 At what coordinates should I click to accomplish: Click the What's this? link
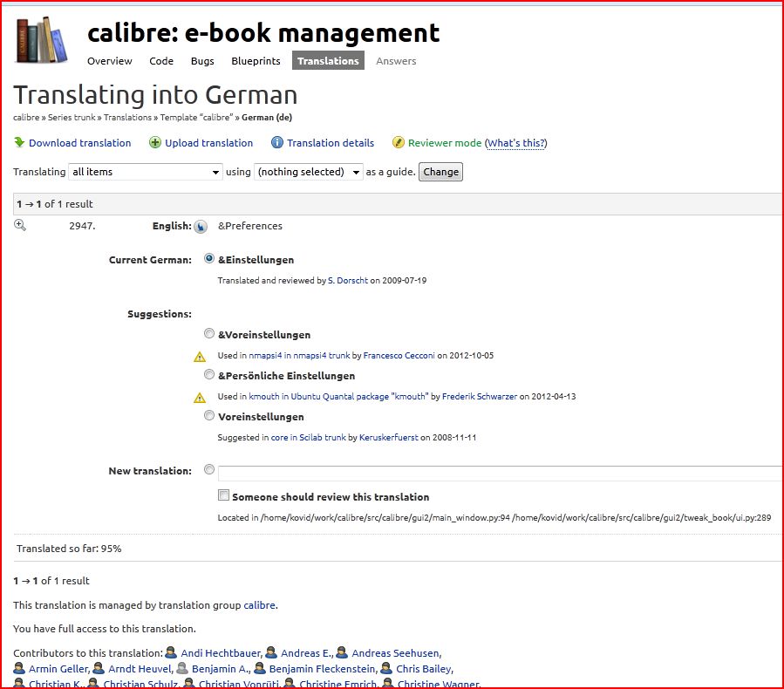pyautogui.click(x=516, y=143)
